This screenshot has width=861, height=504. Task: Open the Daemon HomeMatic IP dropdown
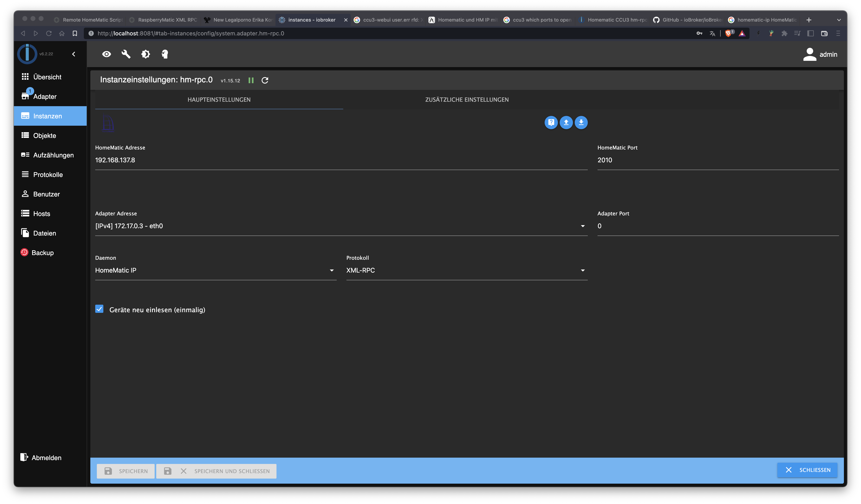215,271
